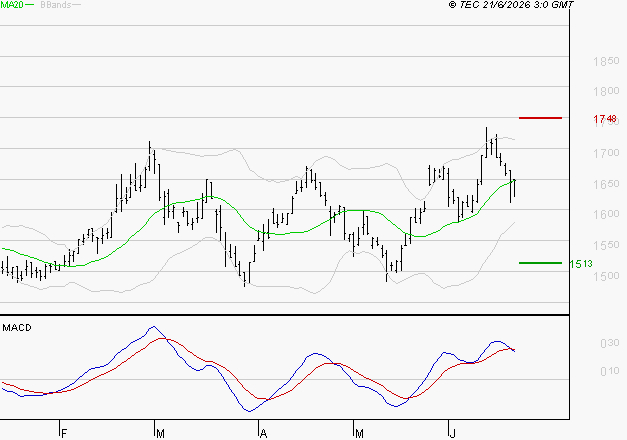The width and height of the screenshot is (627, 440).
Task: Click the 1850 price axis label
Action: tap(606, 61)
